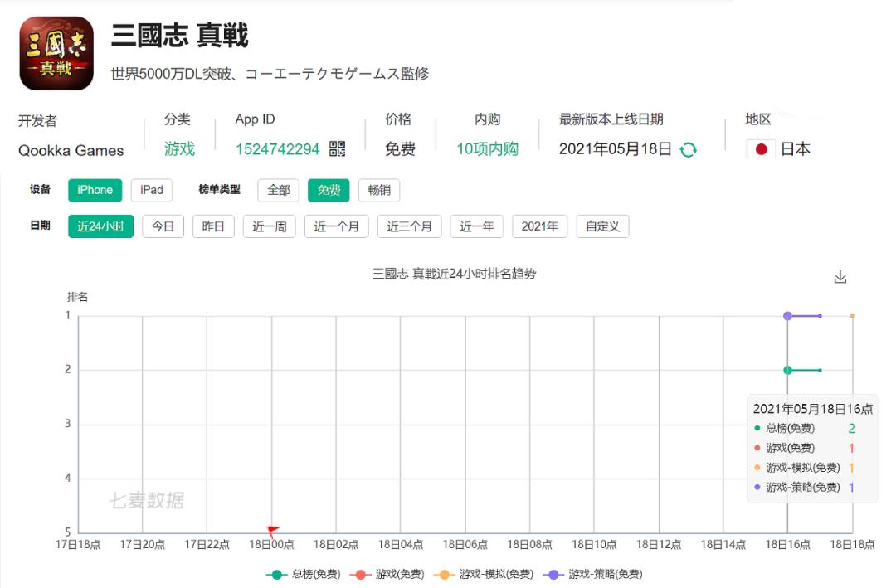Toggle 总榜(免费) legend series
Screen dimensions: 896x588
tap(304, 574)
